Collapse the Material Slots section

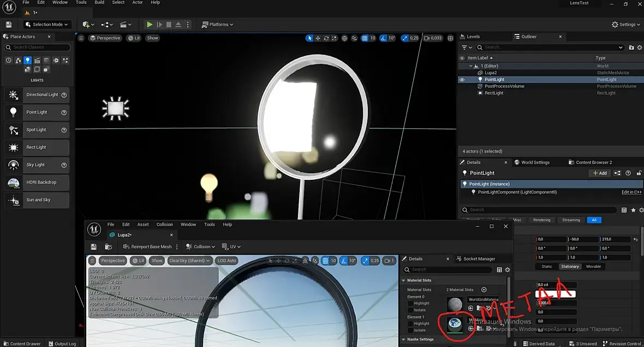click(404, 280)
